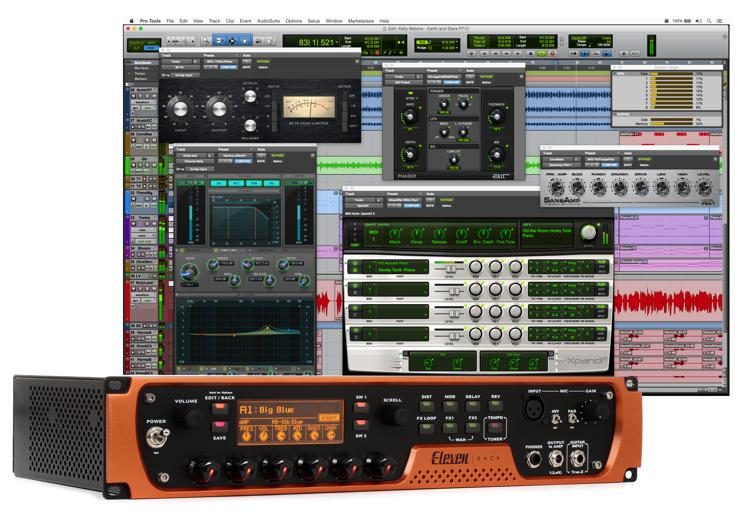
Task: Click the main counter showing 83|1|521
Action: pos(316,43)
